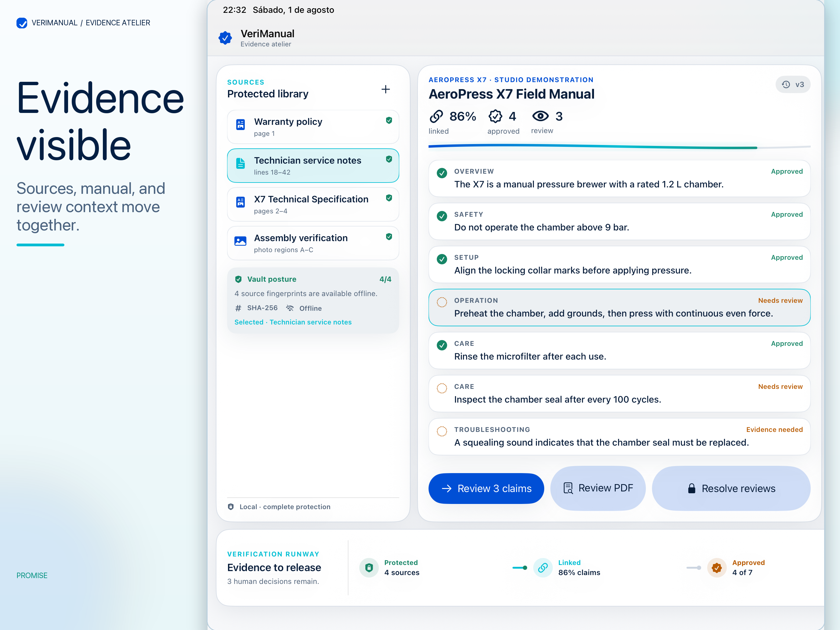Click the Protected lock icon in runway
The width and height of the screenshot is (840, 630).
coord(369,568)
